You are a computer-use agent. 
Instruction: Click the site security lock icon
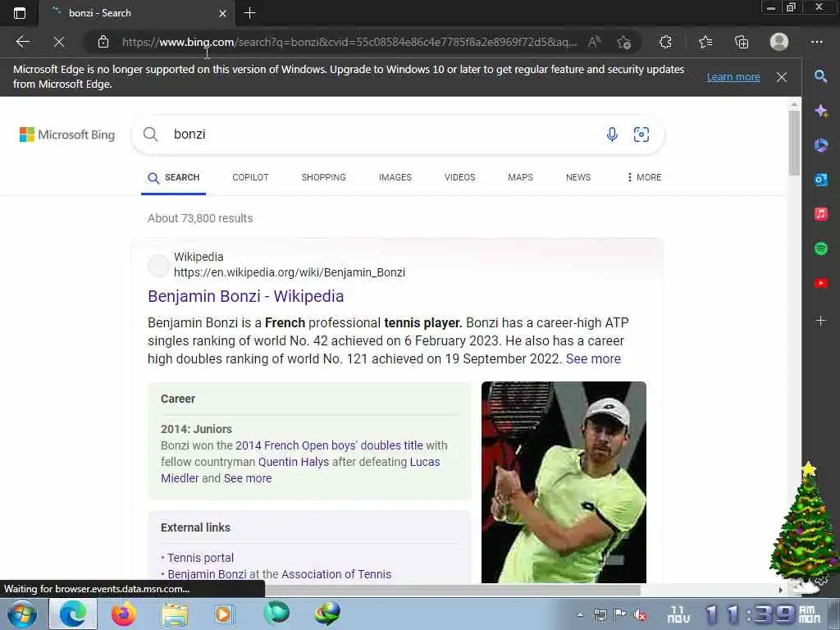103,42
